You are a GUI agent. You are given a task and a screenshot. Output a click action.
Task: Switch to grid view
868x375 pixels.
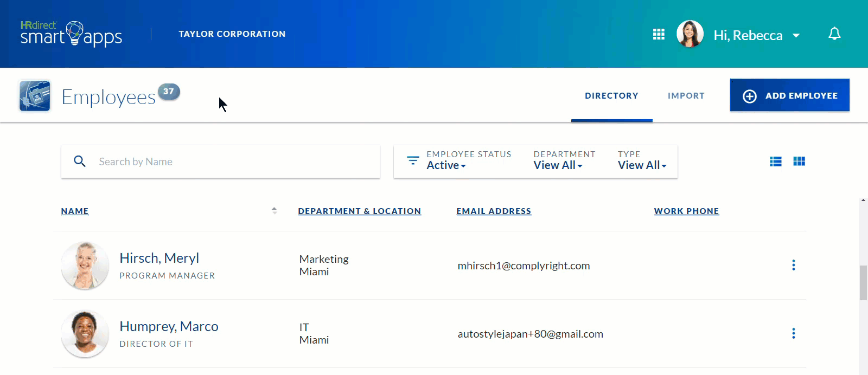tap(799, 161)
